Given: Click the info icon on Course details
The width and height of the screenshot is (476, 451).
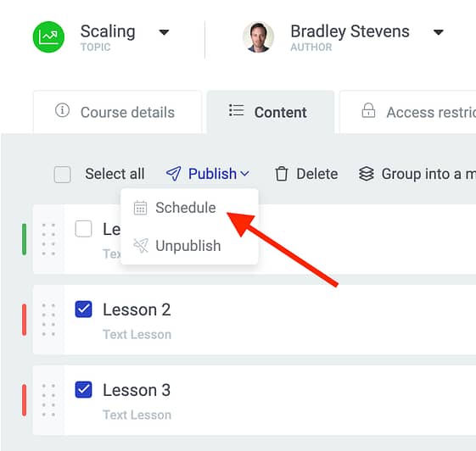Looking at the screenshot, I should [x=62, y=110].
